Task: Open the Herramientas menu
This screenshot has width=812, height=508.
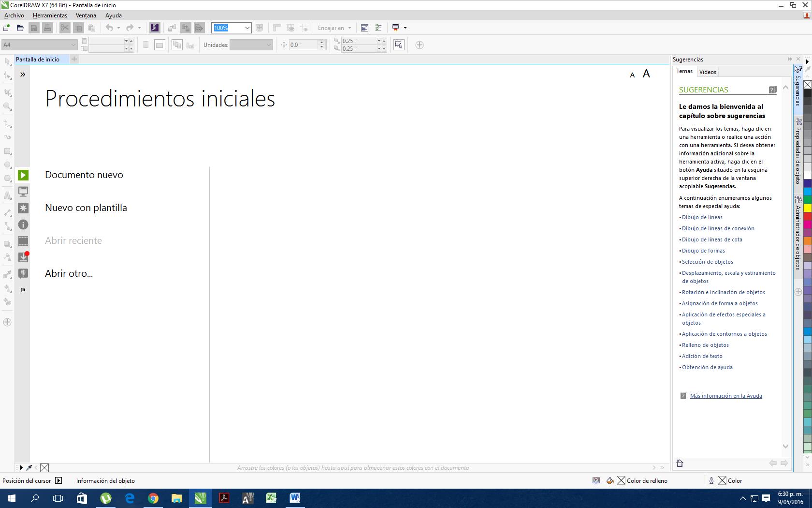Action: [x=50, y=15]
